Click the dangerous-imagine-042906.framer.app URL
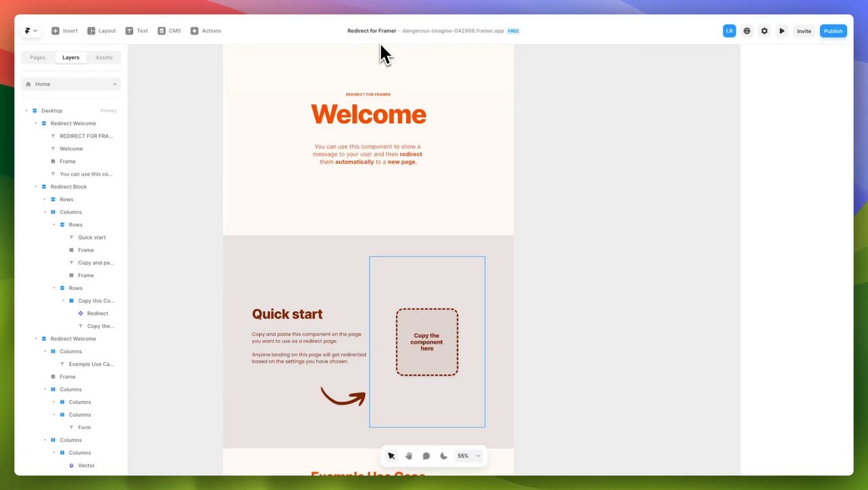 pyautogui.click(x=453, y=30)
